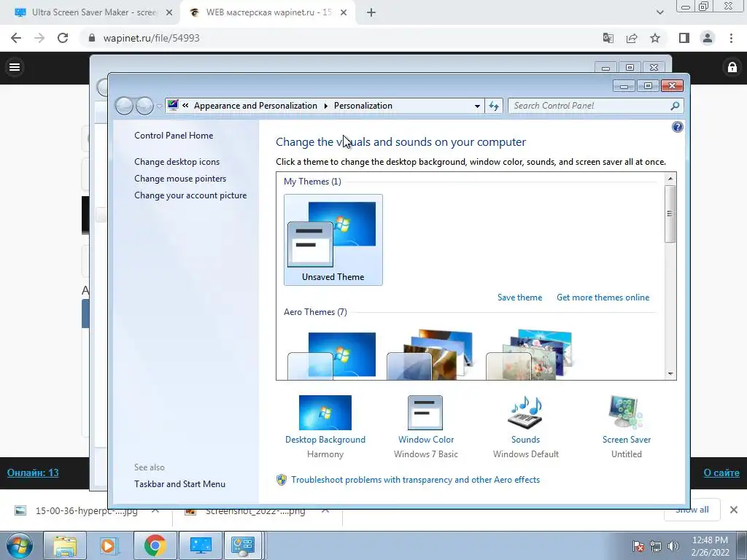
Task: Click the refresh button beside address bar
Action: pyautogui.click(x=494, y=106)
